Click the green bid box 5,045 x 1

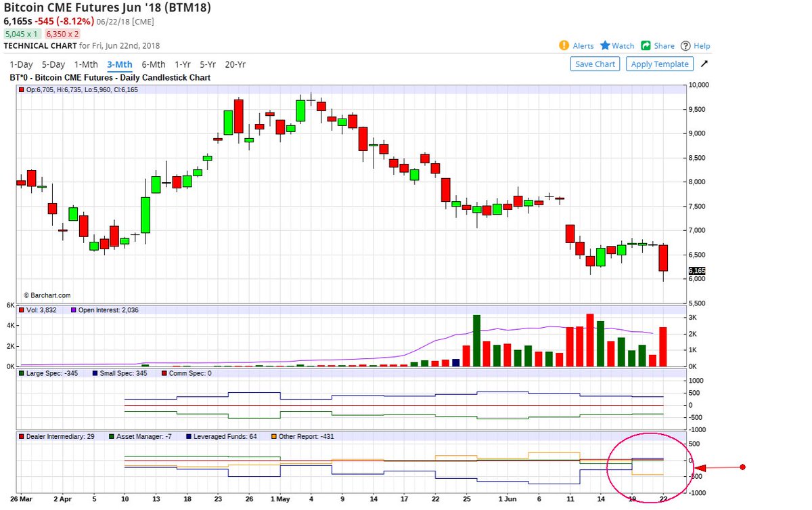(22, 34)
